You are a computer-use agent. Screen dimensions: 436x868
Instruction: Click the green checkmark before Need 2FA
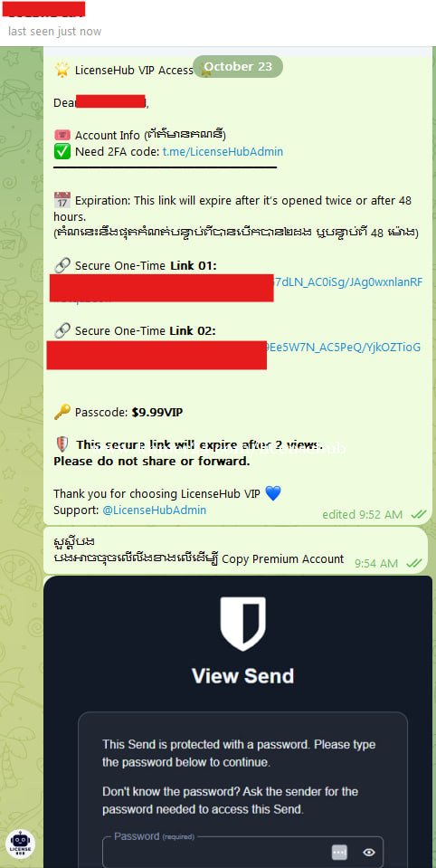[x=62, y=151]
